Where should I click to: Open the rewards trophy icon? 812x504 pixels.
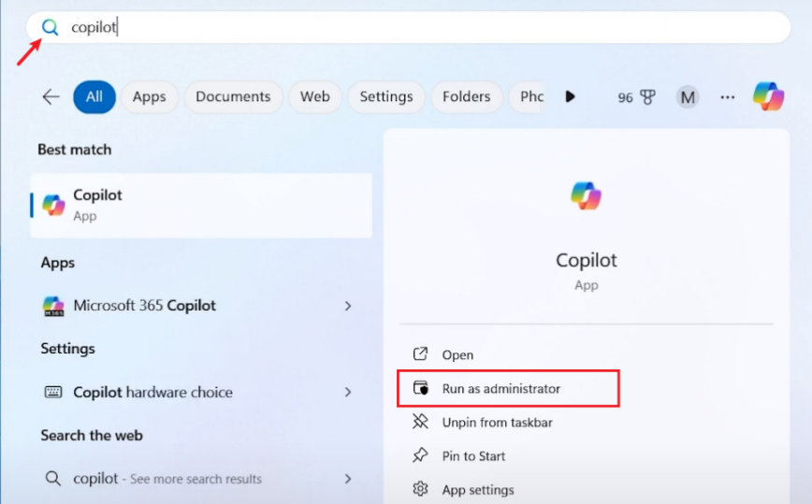[x=647, y=96]
